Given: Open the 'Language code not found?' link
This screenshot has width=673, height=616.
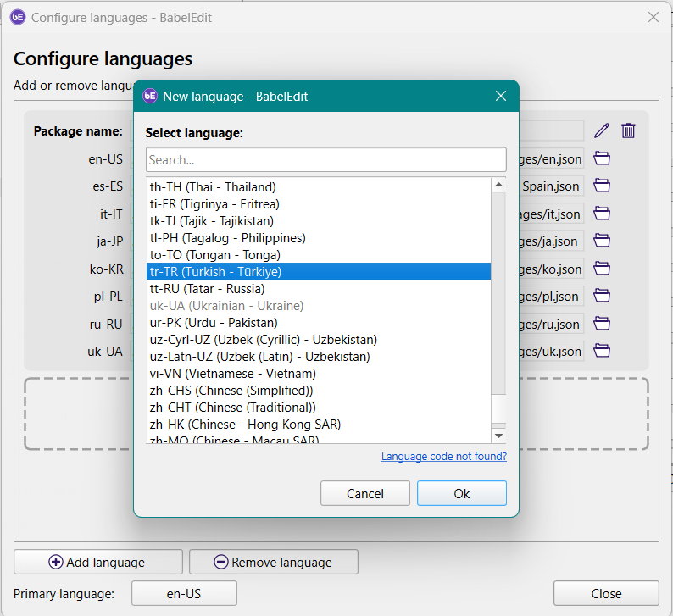Looking at the screenshot, I should pyautogui.click(x=443, y=457).
